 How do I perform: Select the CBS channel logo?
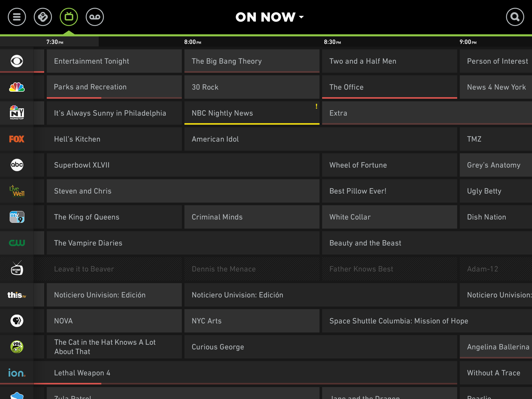point(17,61)
